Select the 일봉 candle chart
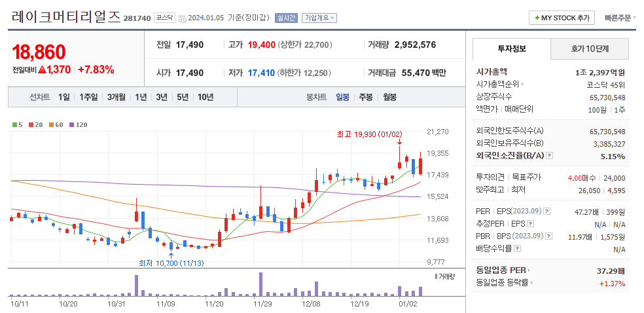This screenshot has width=644, height=313. pyautogui.click(x=342, y=98)
